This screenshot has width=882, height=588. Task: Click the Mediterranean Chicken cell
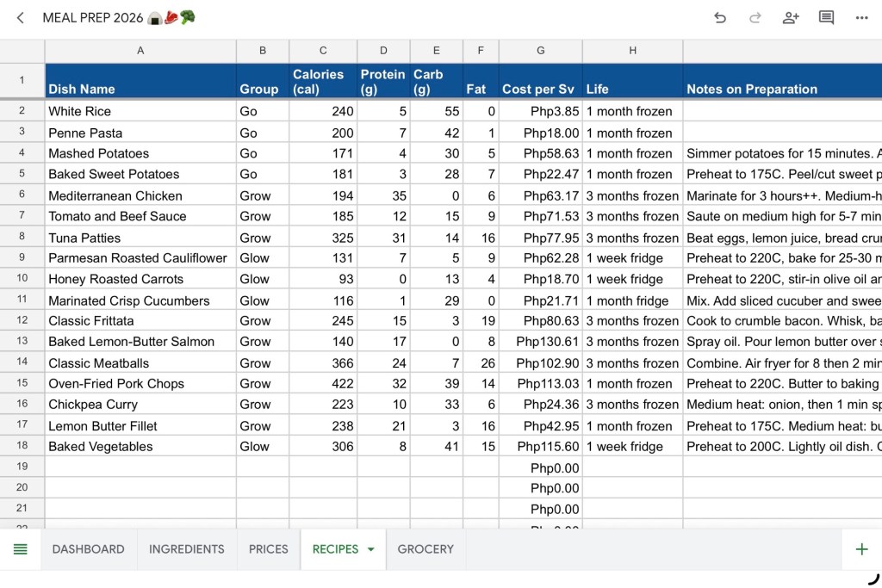(140, 195)
